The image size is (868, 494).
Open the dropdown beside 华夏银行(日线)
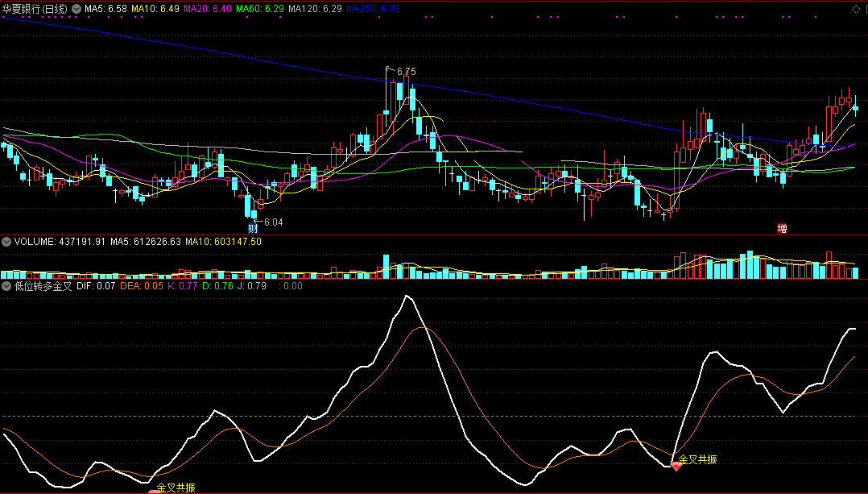click(76, 9)
